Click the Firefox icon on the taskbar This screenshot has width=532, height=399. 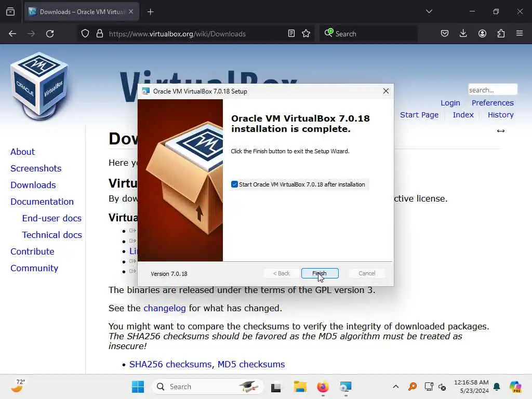tap(323, 387)
